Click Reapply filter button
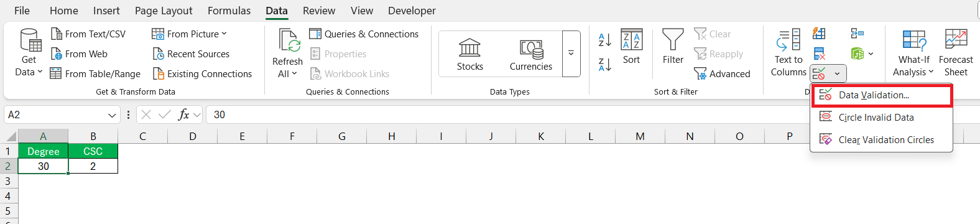The image size is (980, 224). [719, 54]
